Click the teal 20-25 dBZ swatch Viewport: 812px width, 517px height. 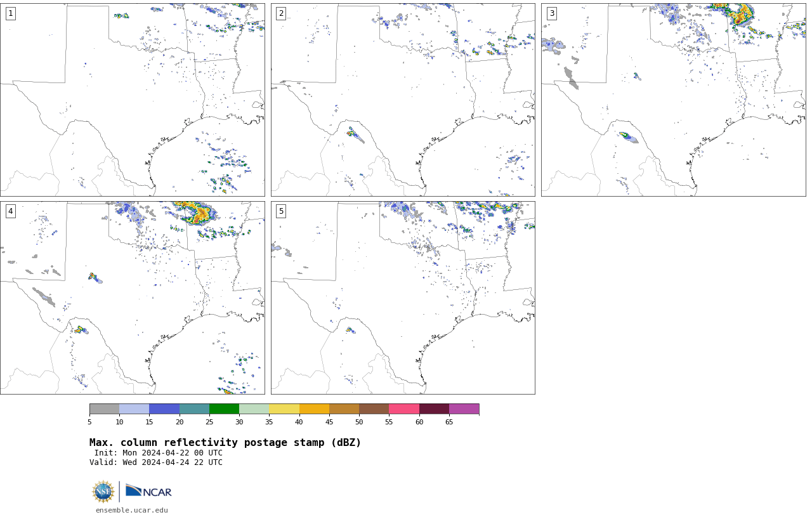(x=194, y=409)
